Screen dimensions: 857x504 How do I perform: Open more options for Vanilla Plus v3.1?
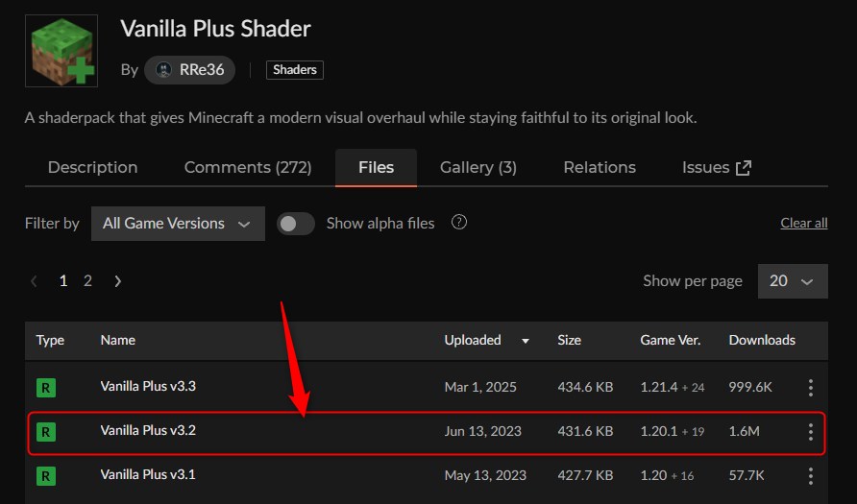click(811, 476)
